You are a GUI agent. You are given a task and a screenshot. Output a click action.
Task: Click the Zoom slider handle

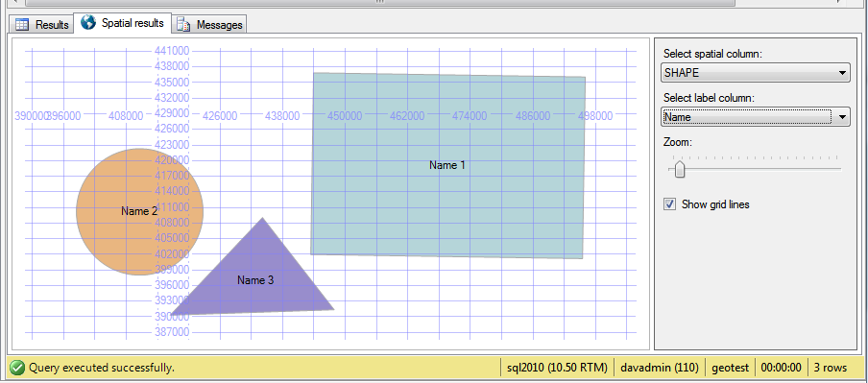(679, 169)
